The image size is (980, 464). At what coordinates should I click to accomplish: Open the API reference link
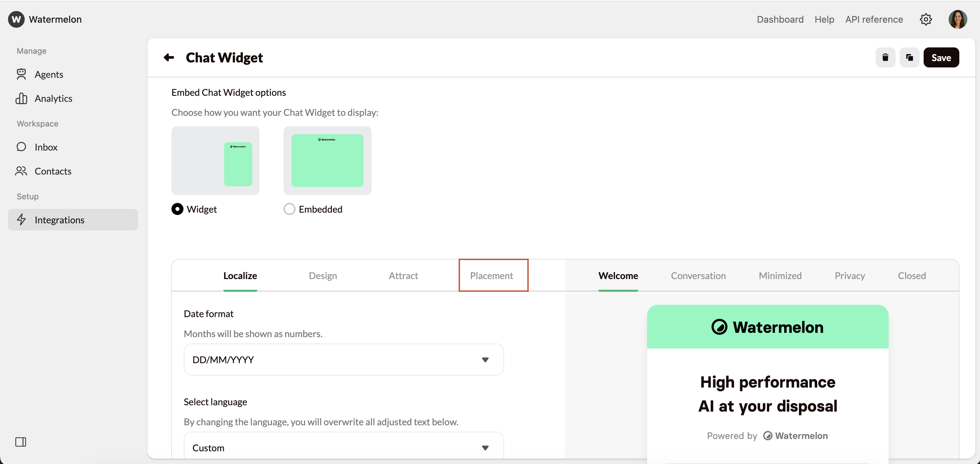click(x=874, y=19)
